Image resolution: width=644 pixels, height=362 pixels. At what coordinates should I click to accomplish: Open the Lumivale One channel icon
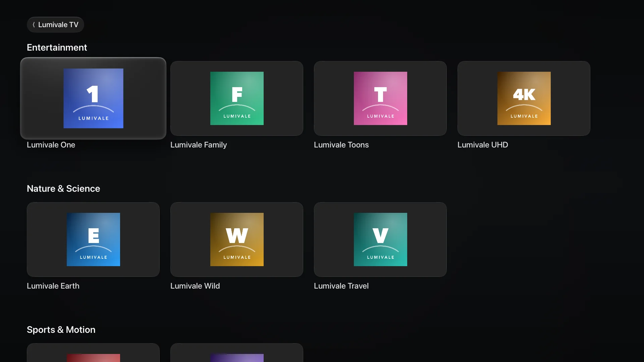point(93,98)
